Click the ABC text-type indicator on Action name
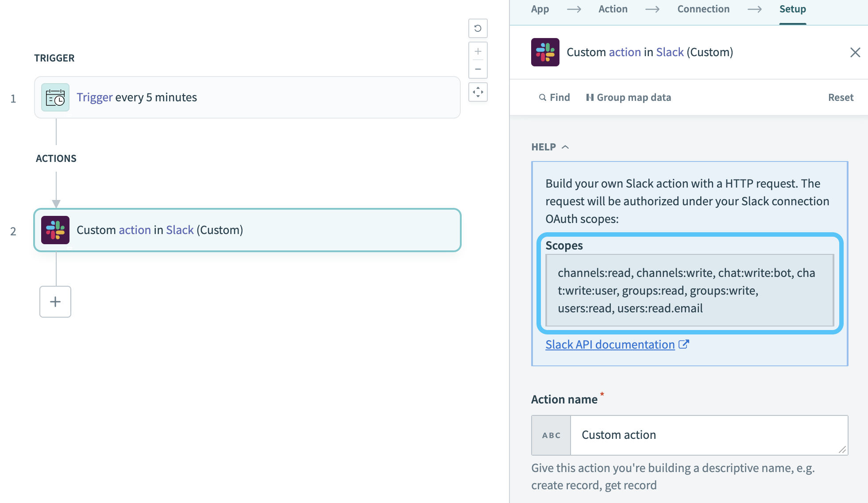 coord(550,435)
